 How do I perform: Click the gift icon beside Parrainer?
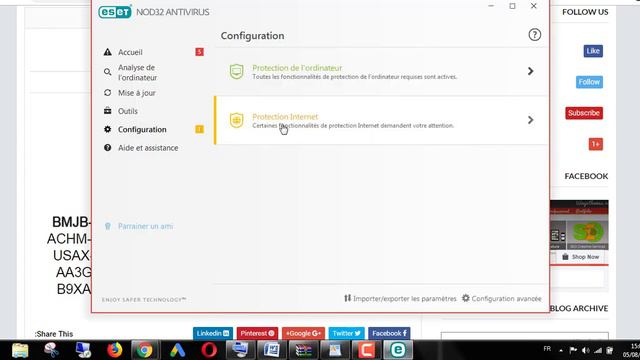tap(107, 226)
